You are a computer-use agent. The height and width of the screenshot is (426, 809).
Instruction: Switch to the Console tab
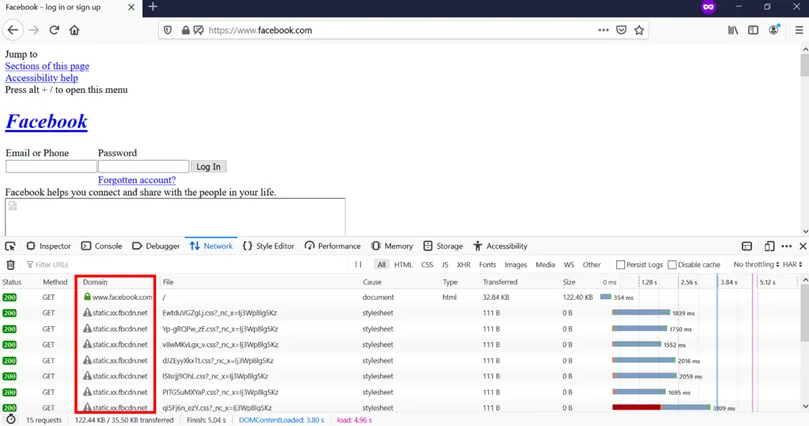click(102, 246)
